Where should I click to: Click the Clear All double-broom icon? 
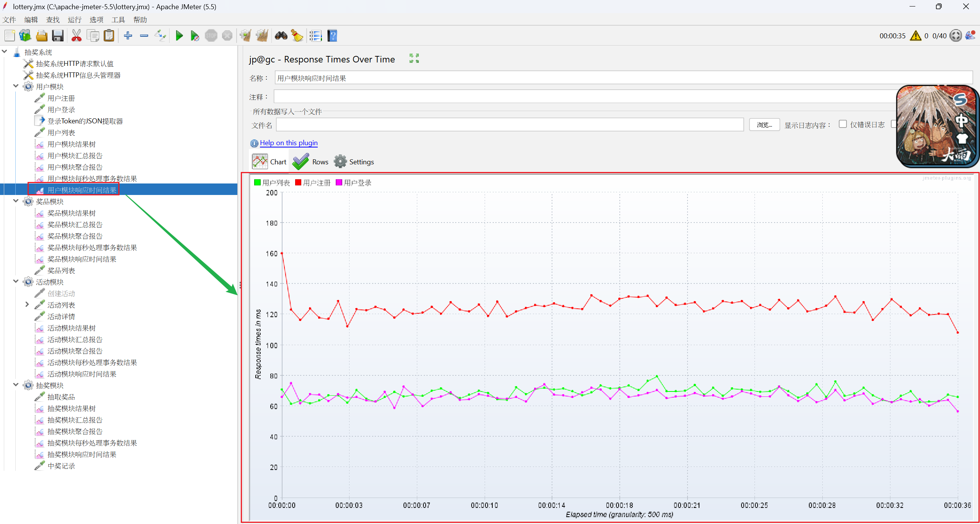pos(262,36)
